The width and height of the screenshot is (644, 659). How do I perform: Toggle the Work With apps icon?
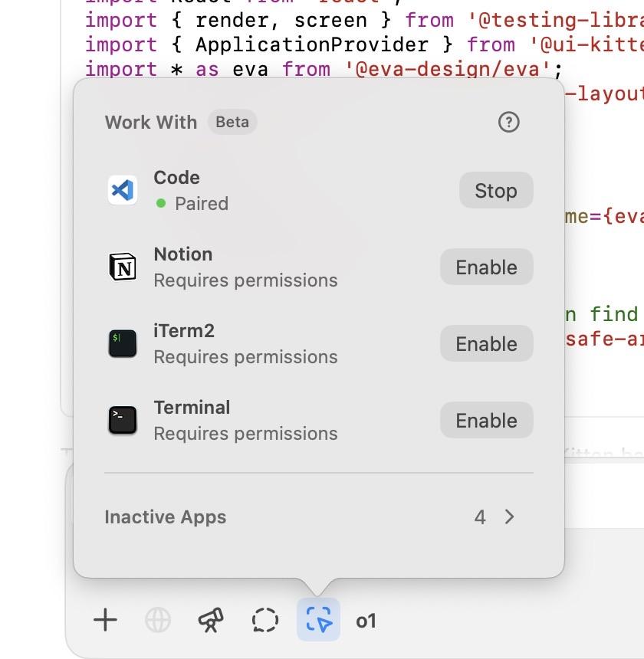pyautogui.click(x=318, y=619)
